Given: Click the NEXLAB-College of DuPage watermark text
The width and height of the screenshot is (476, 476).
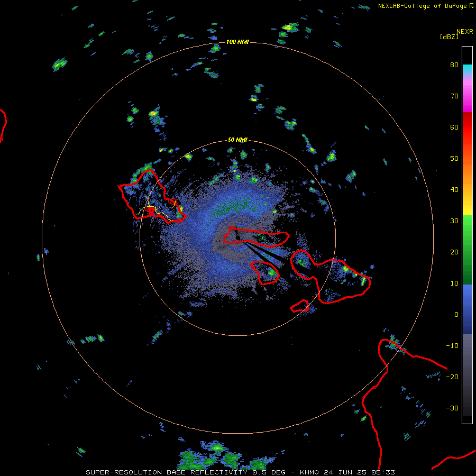Looking at the screenshot, I should (422, 6).
